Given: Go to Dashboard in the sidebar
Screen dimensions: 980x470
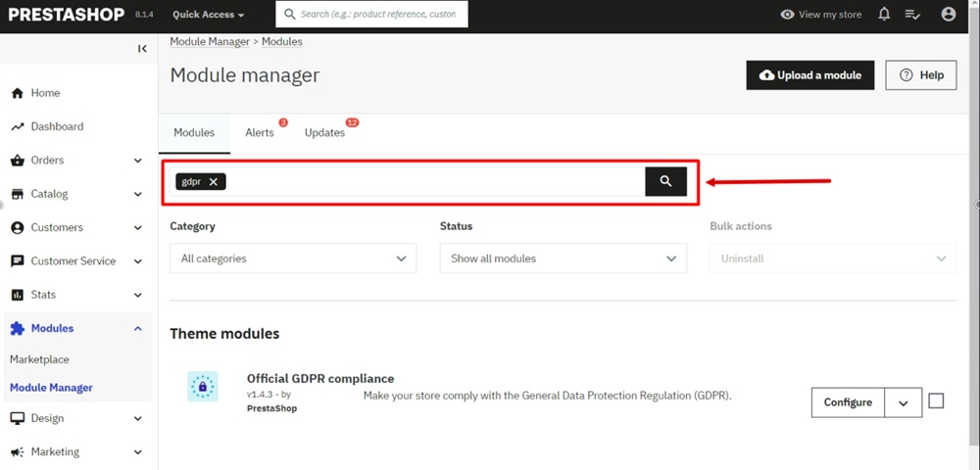Looking at the screenshot, I should (x=57, y=126).
